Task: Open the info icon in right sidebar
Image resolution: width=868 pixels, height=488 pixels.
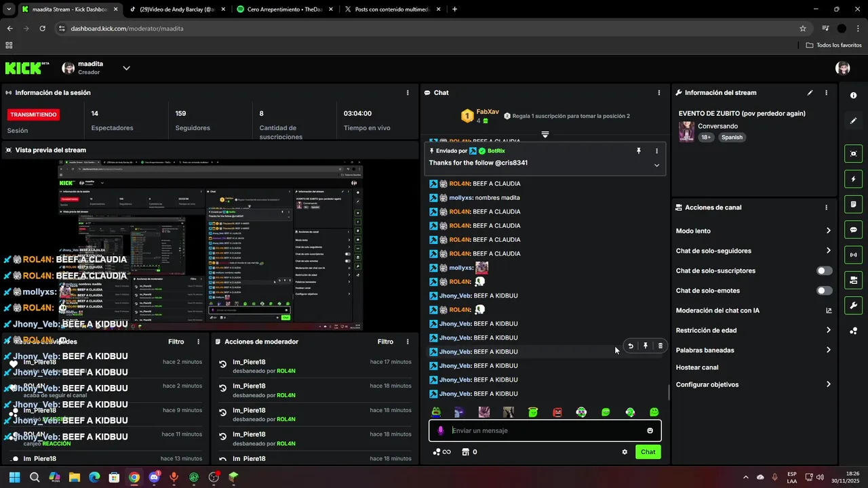Action: (x=853, y=96)
